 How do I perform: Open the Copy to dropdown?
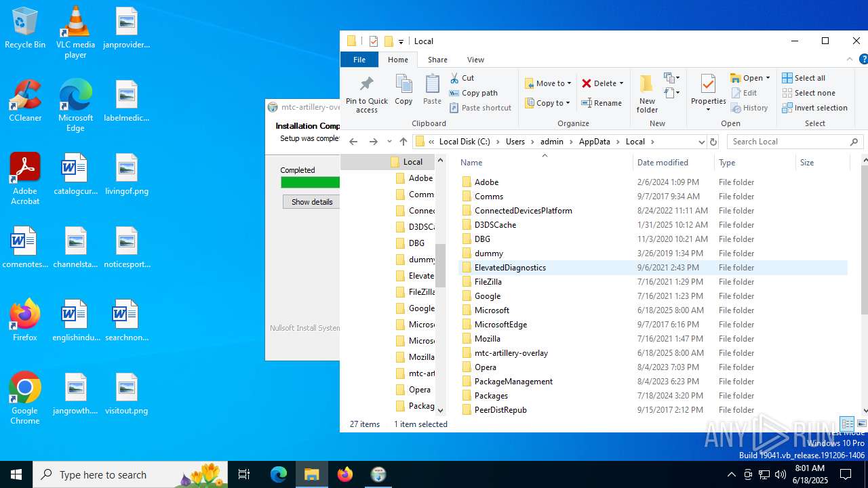tap(548, 103)
